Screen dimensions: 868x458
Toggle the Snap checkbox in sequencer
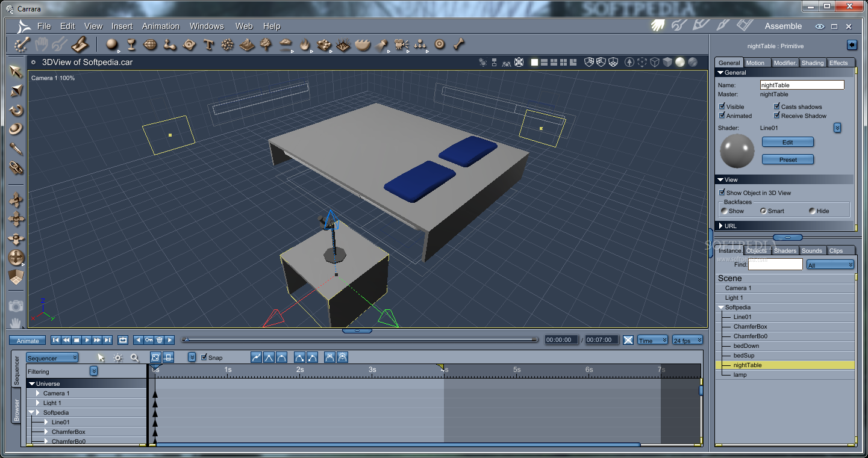tap(204, 357)
